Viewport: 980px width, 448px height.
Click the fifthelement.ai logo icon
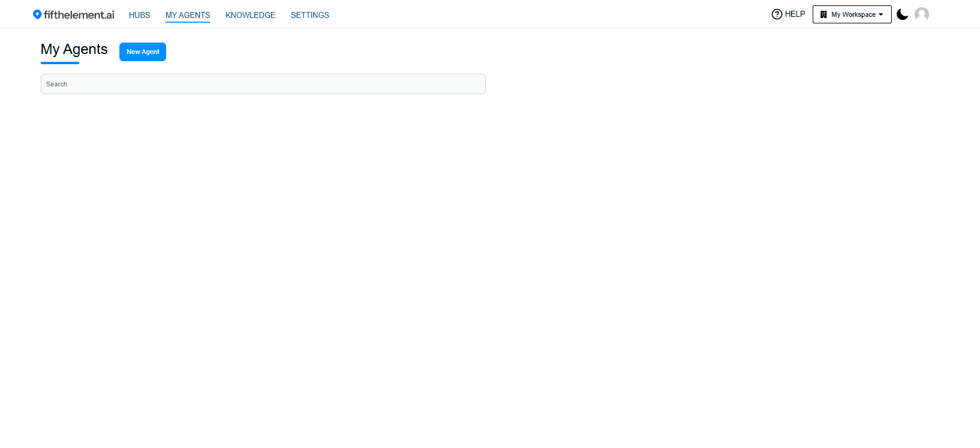[x=37, y=14]
